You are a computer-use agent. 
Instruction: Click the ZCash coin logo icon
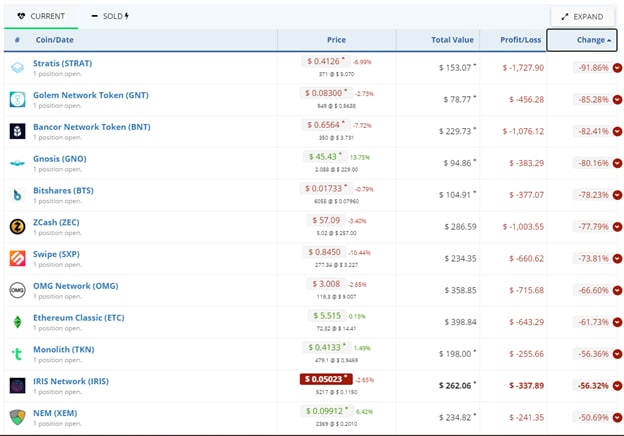[18, 227]
